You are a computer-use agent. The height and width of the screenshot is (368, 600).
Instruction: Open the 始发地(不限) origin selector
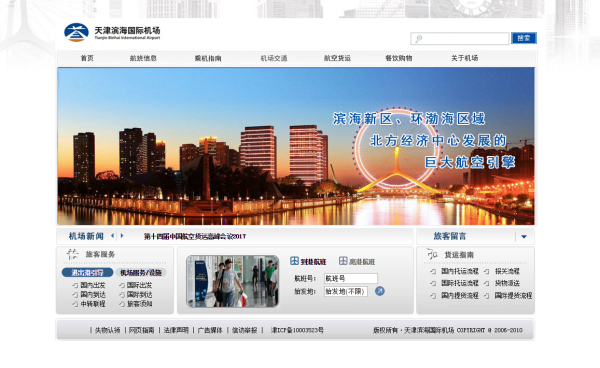tap(346, 291)
